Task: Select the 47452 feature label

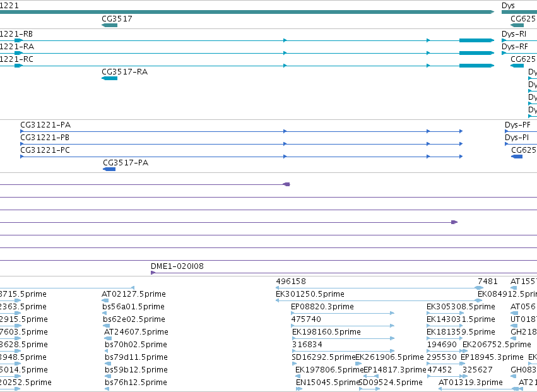Action: (440, 370)
